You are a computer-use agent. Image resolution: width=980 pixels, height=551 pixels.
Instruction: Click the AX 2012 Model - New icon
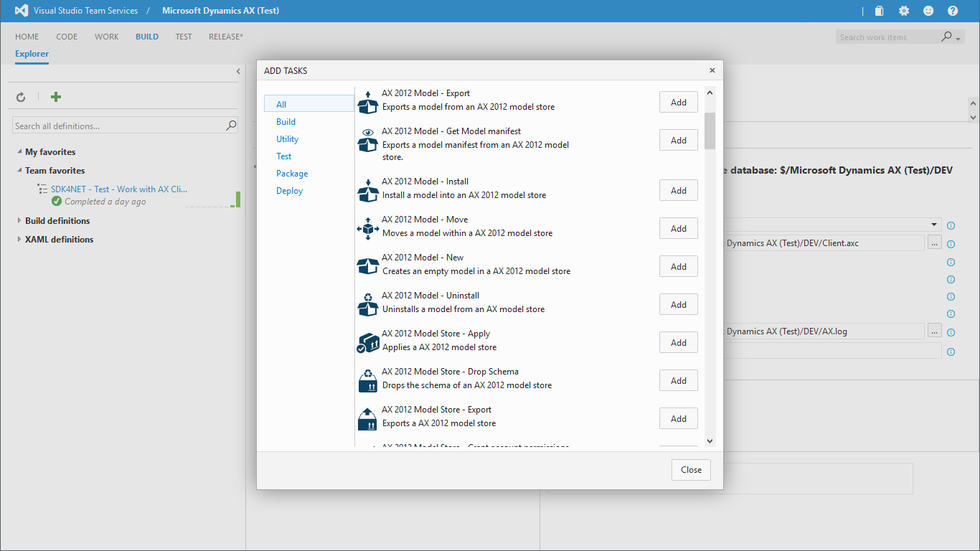point(367,266)
